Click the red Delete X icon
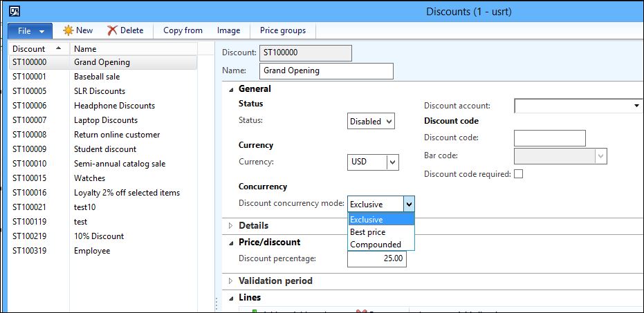Screen dimensions: 644x313 point(112,30)
